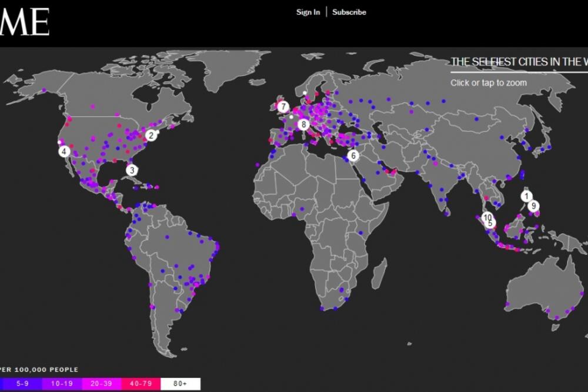Open the Sign In link

coord(308,12)
